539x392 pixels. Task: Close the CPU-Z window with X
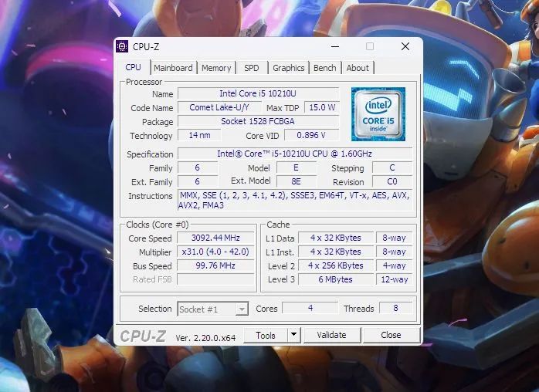[405, 46]
